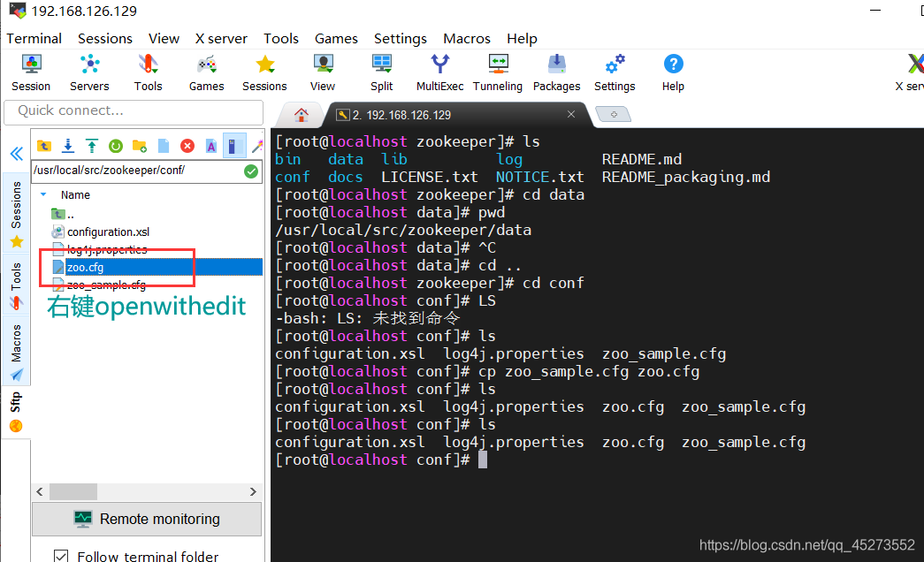This screenshot has width=924, height=562.
Task: Open the Packages toolbar icon
Action: pos(556,72)
